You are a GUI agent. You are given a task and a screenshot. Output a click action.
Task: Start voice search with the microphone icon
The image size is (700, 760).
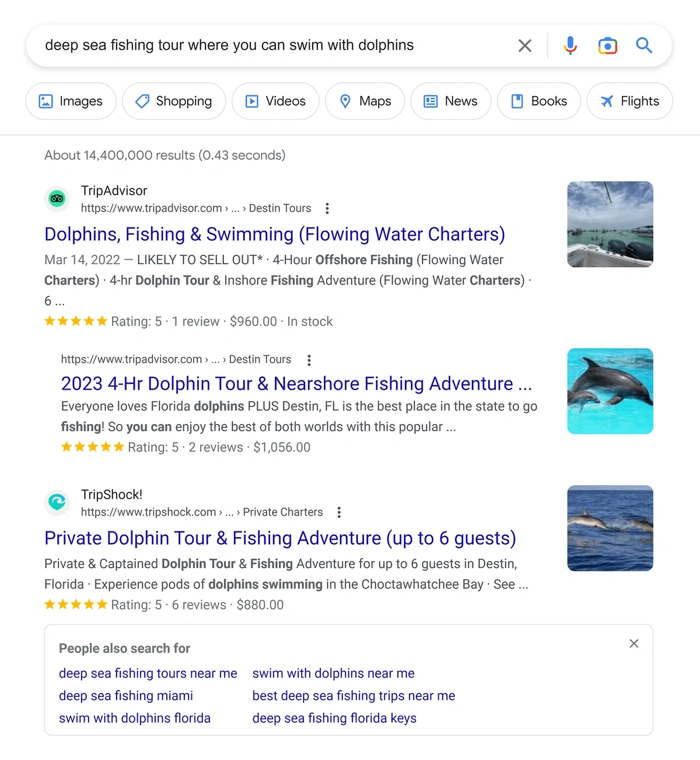570,45
